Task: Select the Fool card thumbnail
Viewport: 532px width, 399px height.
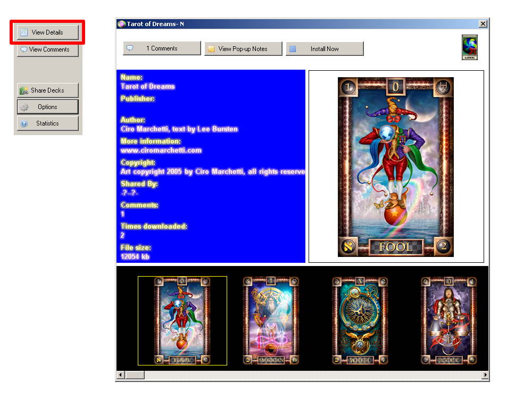Action: point(182,321)
